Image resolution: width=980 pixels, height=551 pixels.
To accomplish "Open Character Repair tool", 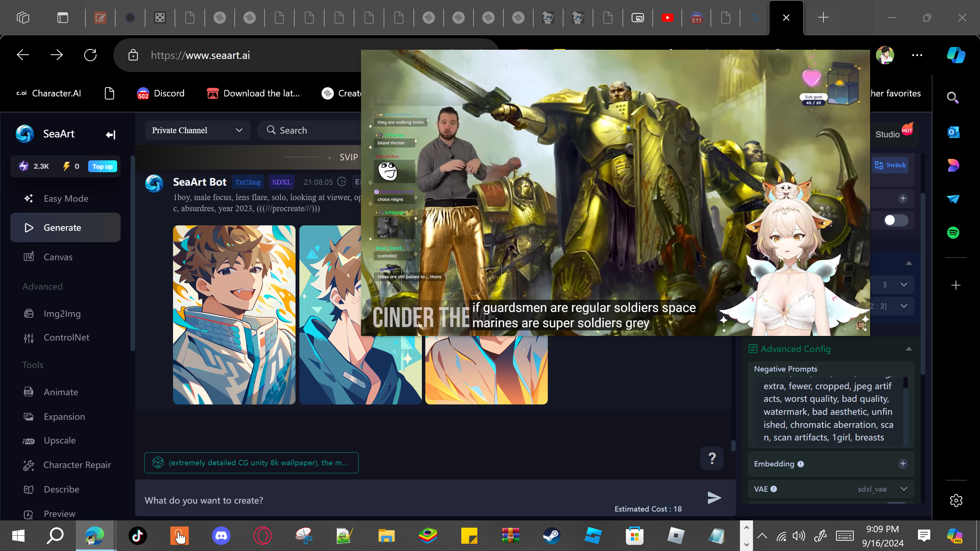I will click(x=65, y=465).
